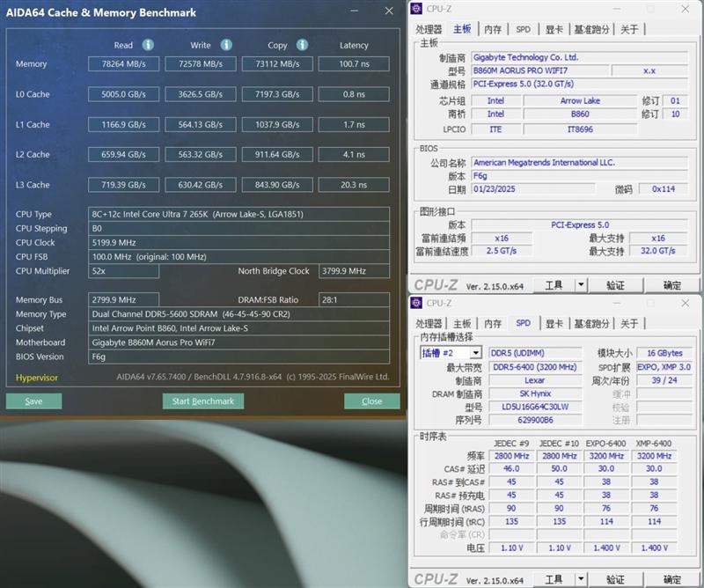Open the 显卡 tab in the CPU-Z 主板 window
The height and width of the screenshot is (588, 704).
[554, 29]
